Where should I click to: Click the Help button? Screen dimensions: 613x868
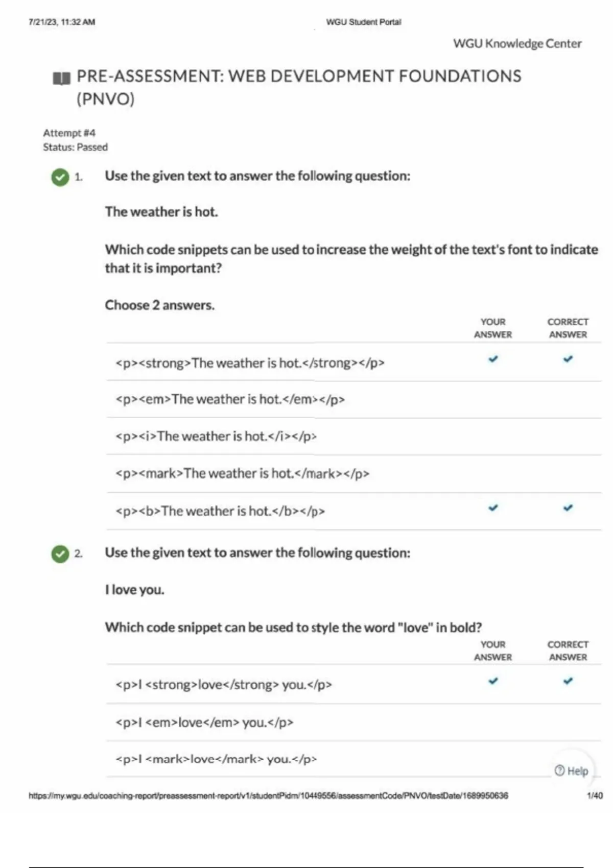coord(572,770)
